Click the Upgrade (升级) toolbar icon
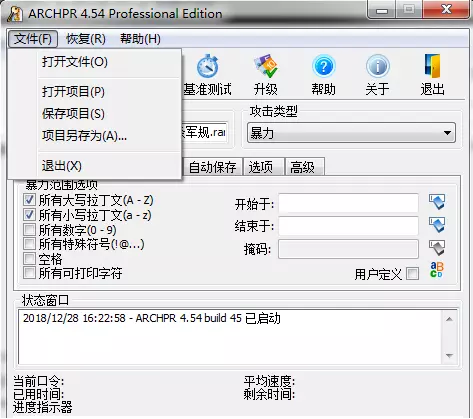Viewport: 473px width, 419px height. (x=265, y=66)
